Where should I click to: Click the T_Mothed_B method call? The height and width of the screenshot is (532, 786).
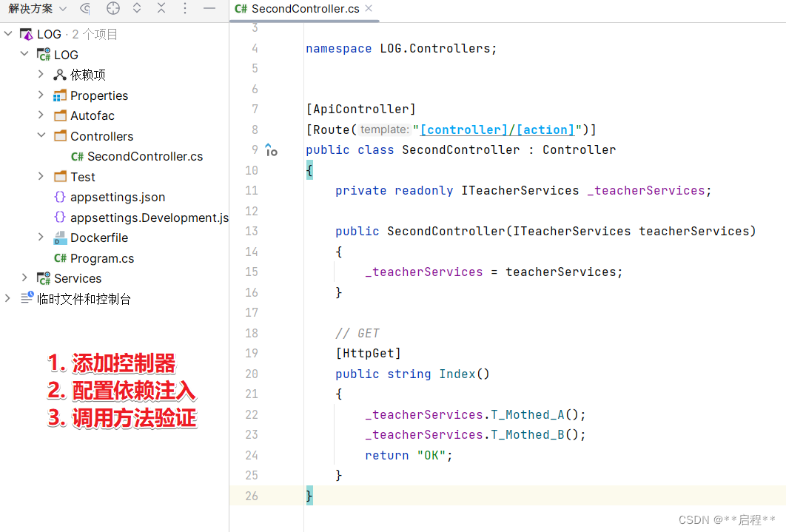tap(528, 435)
